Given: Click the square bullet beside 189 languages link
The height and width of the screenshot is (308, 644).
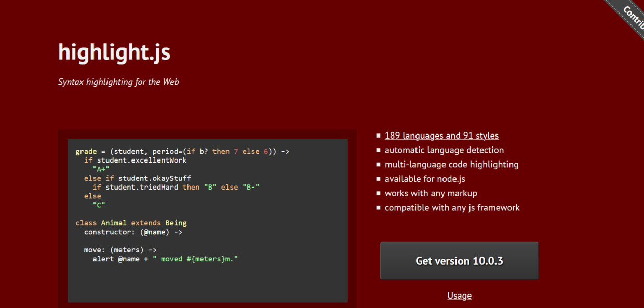Looking at the screenshot, I should click(x=378, y=136).
